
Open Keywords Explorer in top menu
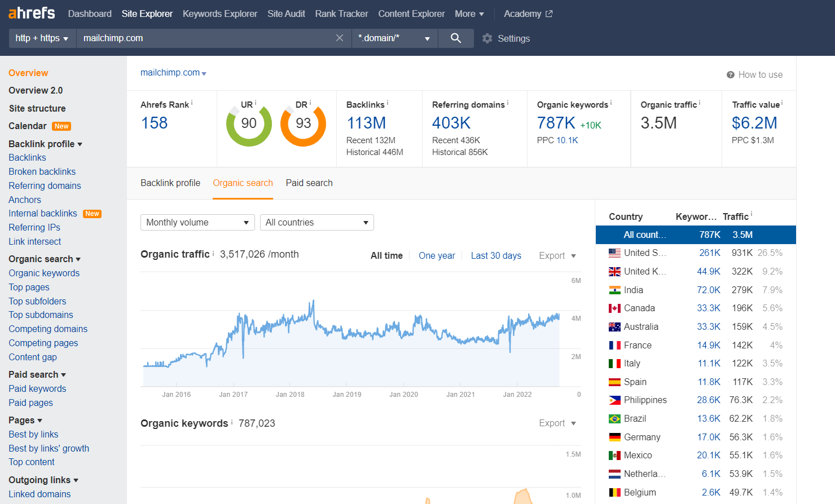click(220, 14)
